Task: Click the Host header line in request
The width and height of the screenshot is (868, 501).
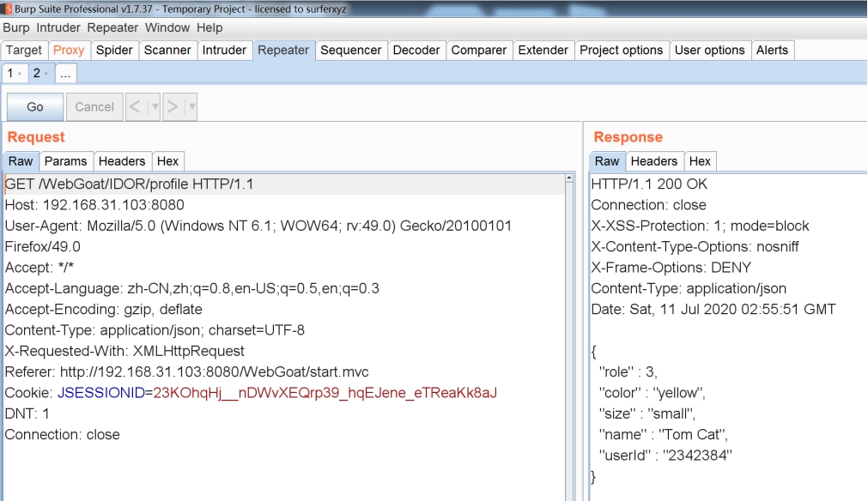Action: point(94,205)
